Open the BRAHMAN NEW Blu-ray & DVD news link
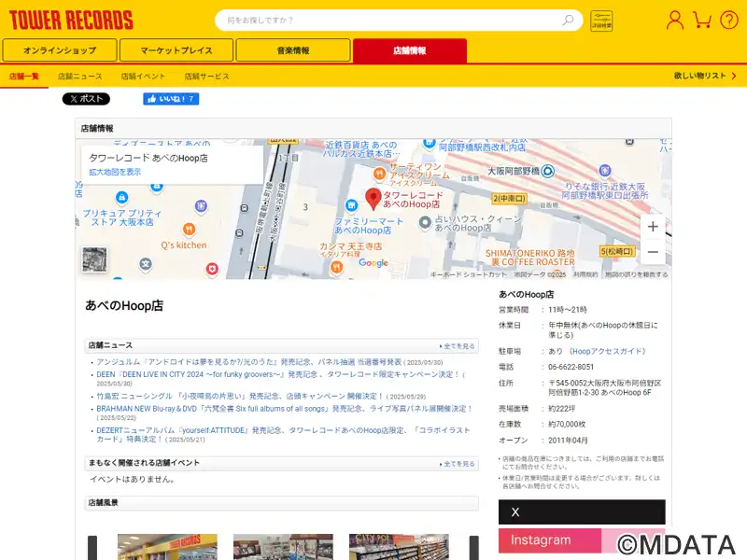747x560 pixels. point(285,409)
